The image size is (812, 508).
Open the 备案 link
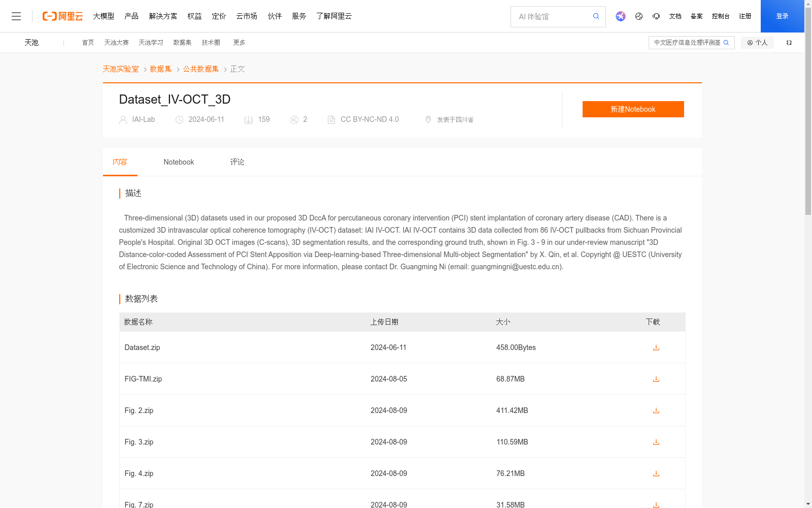tap(696, 16)
